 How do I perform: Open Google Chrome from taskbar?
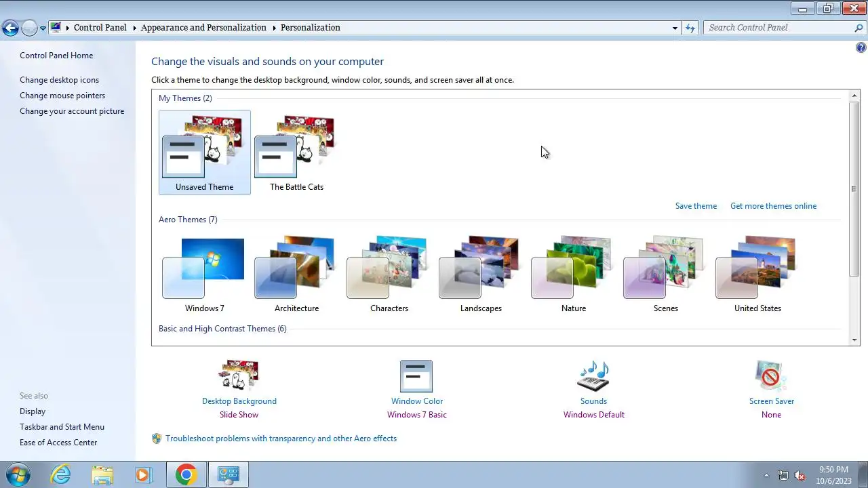pos(186,474)
